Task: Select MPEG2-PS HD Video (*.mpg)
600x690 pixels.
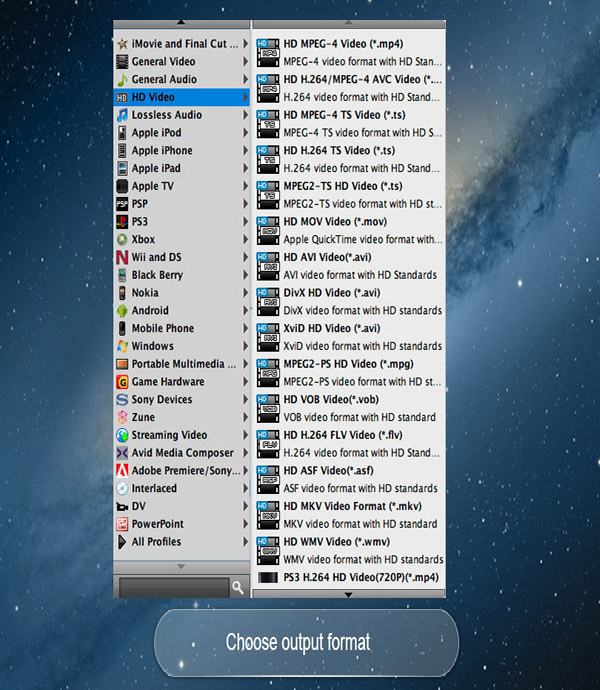Action: (350, 373)
